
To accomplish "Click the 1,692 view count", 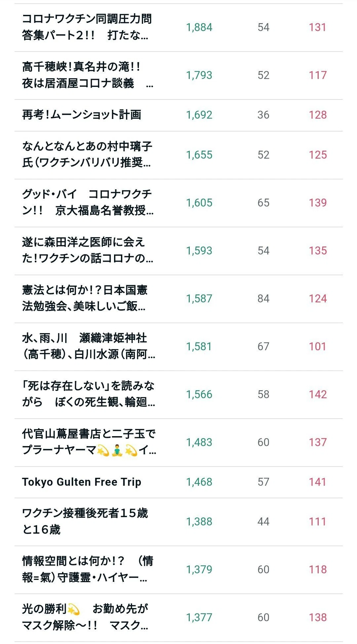I will pos(199,115).
